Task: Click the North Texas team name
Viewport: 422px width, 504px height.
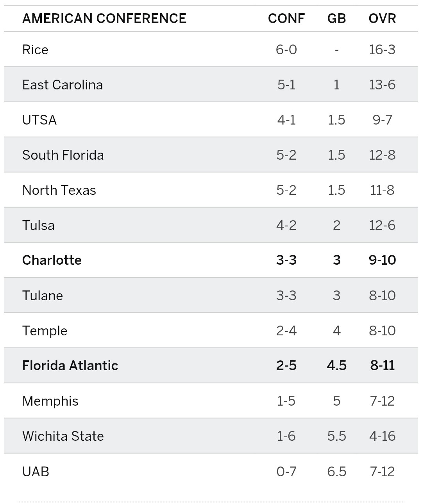Action: [x=59, y=190]
